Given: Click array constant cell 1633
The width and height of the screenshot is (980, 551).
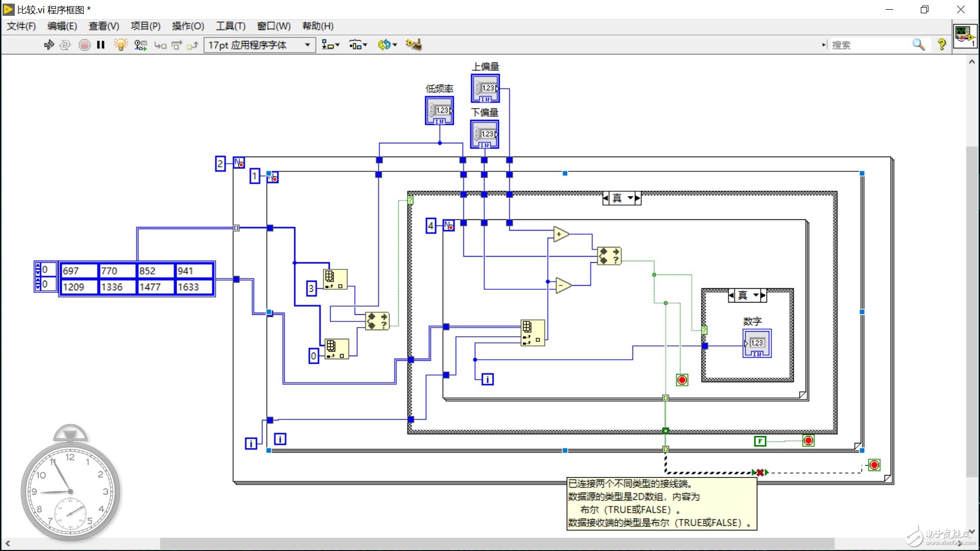Looking at the screenshot, I should 194,287.
